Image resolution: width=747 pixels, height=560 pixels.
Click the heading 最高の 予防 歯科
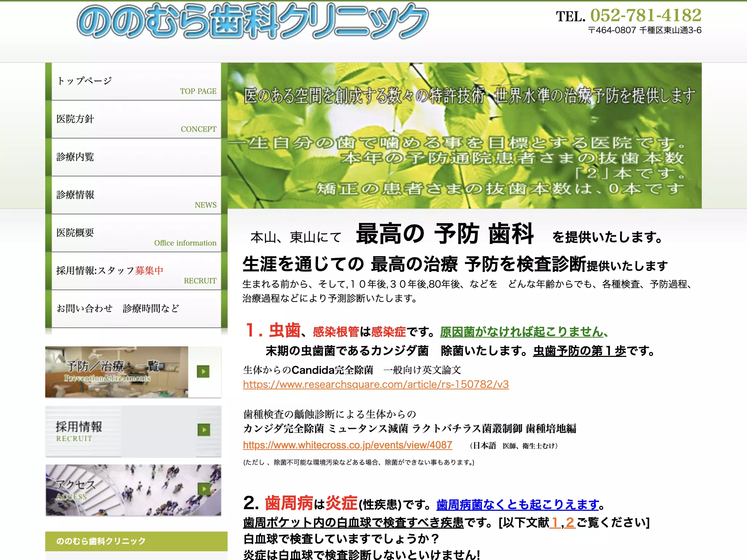click(x=445, y=233)
